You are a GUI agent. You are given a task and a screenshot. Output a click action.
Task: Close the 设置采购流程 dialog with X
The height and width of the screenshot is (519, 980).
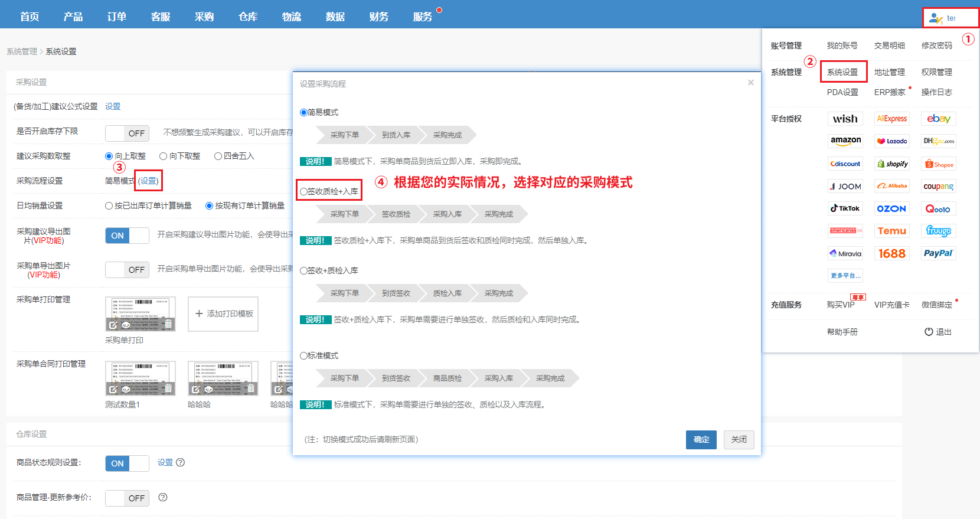[x=751, y=83]
